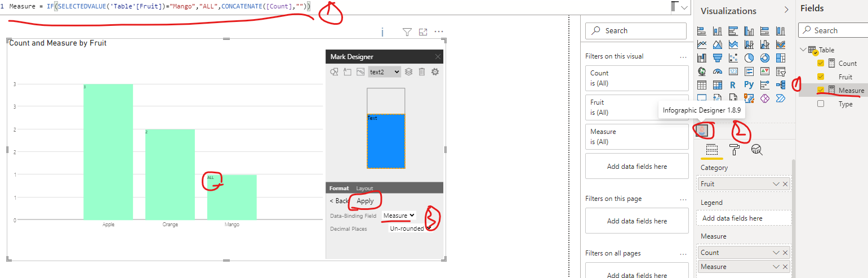868x278 pixels.
Task: Select the Card (123) visualization
Action: pyautogui.click(x=733, y=71)
